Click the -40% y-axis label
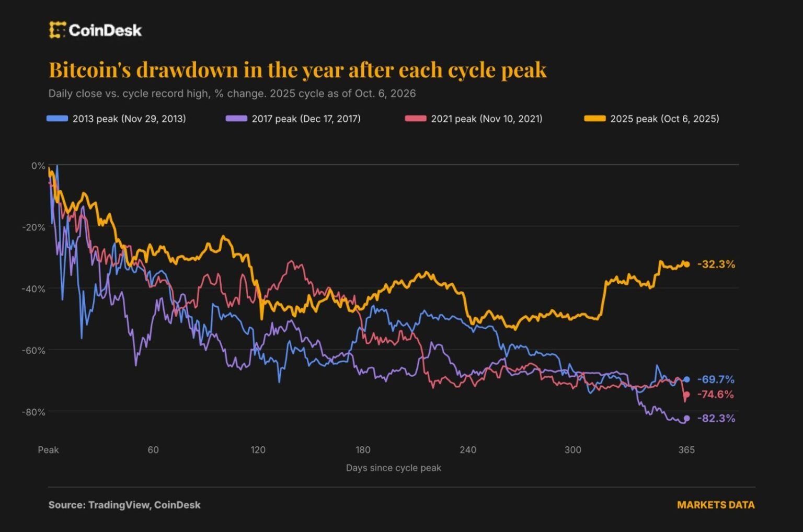This screenshot has height=532, width=803. (33, 289)
